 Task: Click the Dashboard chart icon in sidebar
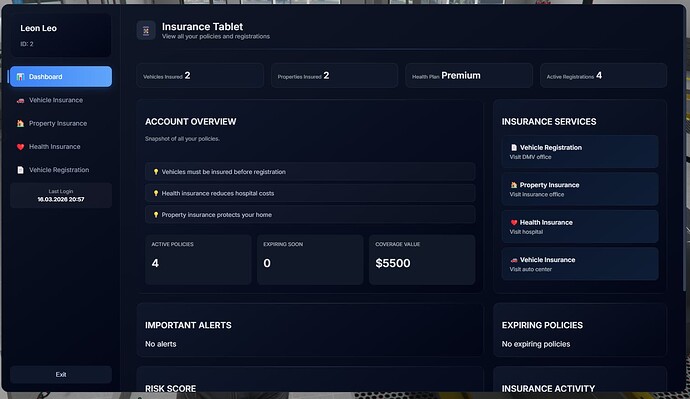tap(20, 77)
